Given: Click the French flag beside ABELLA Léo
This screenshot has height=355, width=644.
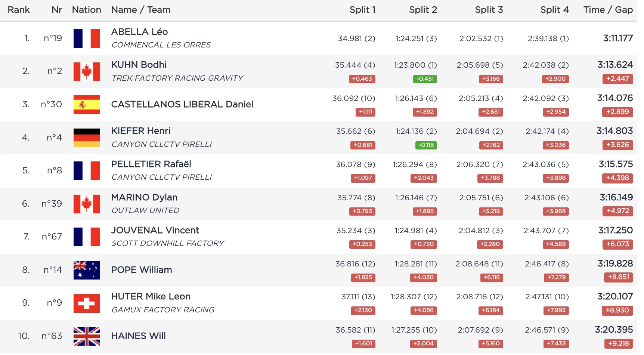Looking at the screenshot, I should tap(87, 38).
